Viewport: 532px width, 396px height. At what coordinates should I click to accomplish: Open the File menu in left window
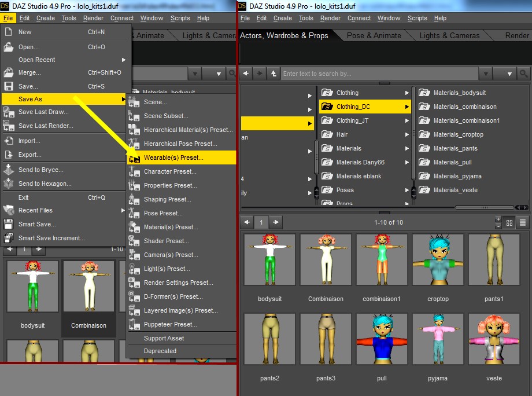click(x=8, y=19)
